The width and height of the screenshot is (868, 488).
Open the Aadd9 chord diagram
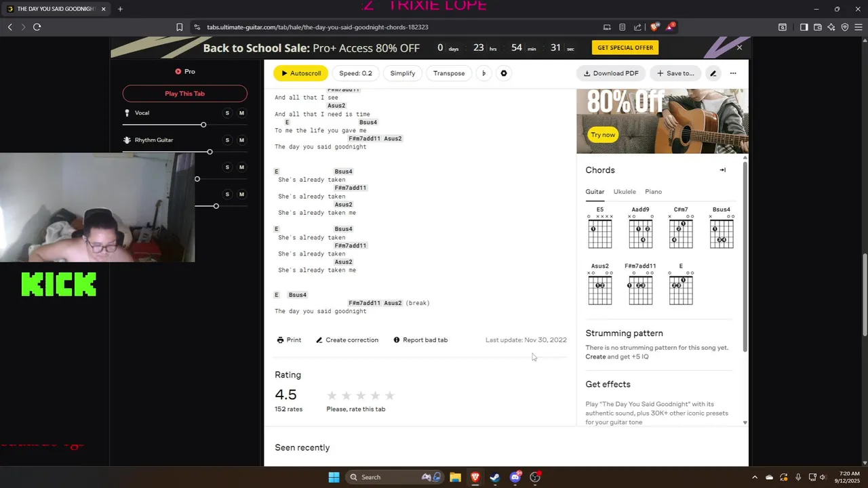[640, 228]
